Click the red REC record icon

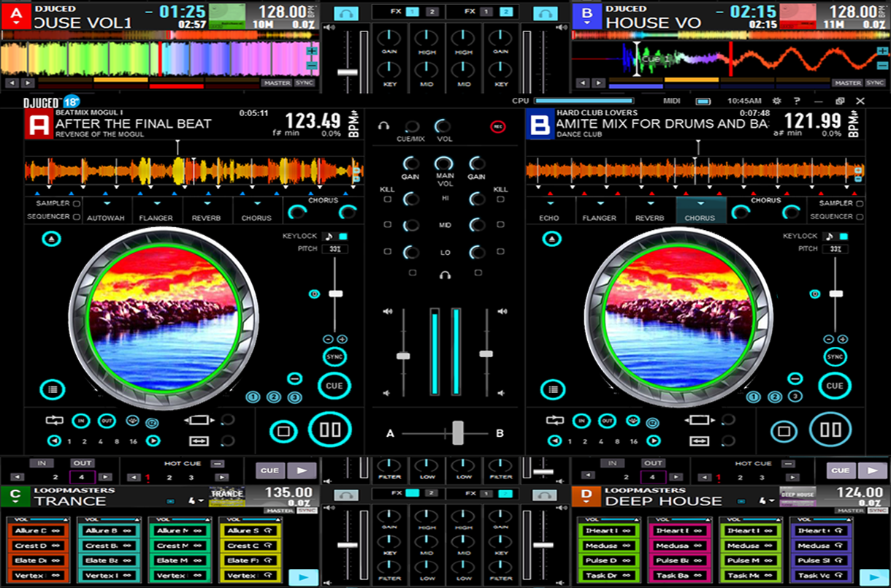(x=498, y=127)
